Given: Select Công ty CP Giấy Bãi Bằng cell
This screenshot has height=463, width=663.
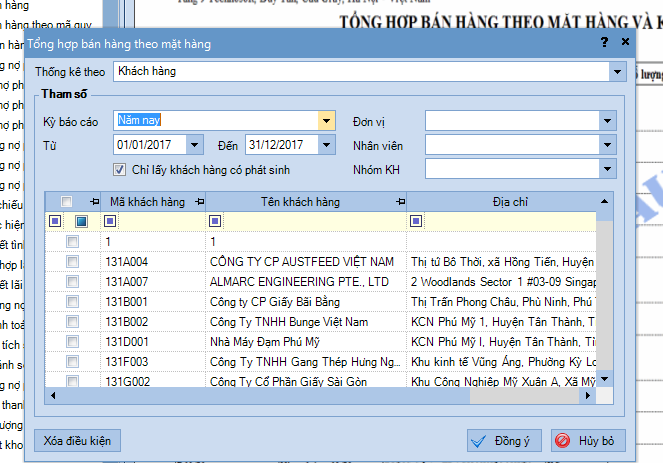Looking at the screenshot, I should [x=306, y=301].
